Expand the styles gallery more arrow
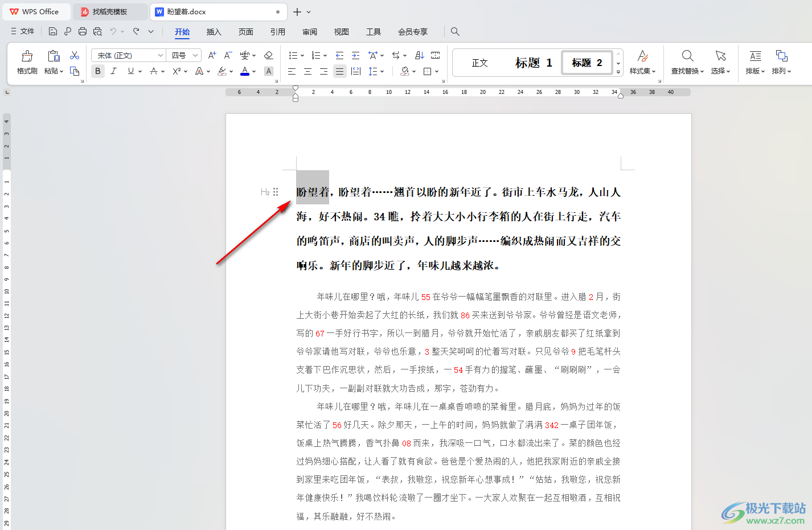The image size is (812, 530). coord(618,72)
